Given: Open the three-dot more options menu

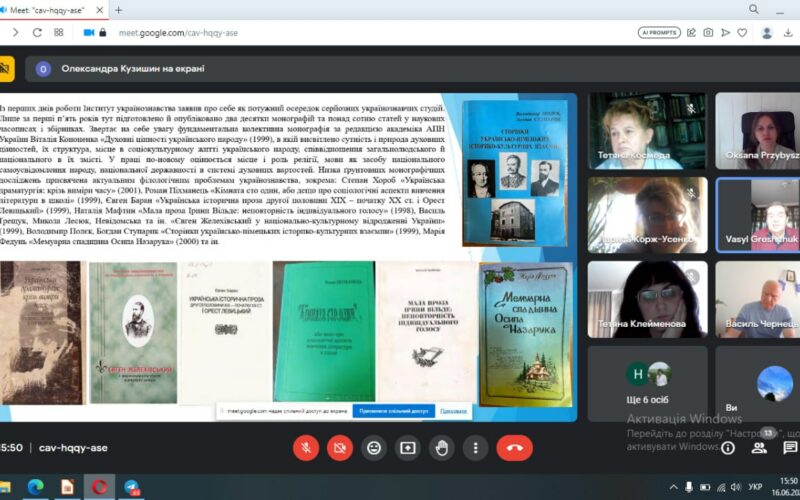Looking at the screenshot, I should pos(475,448).
